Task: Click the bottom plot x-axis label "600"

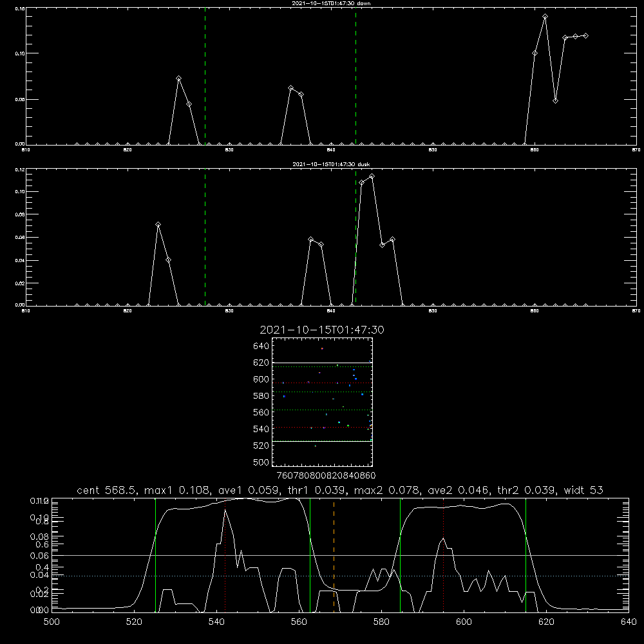Action: pos(464,622)
